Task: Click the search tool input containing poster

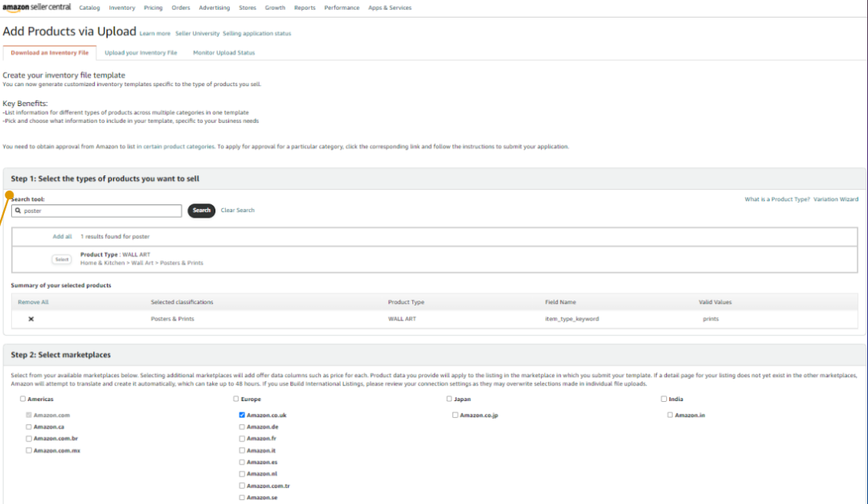Action: tap(102, 211)
